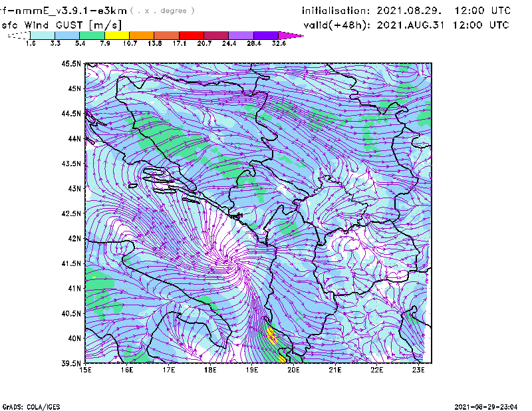Click the legend value 7.9
The image size is (532, 411).
pos(105,43)
